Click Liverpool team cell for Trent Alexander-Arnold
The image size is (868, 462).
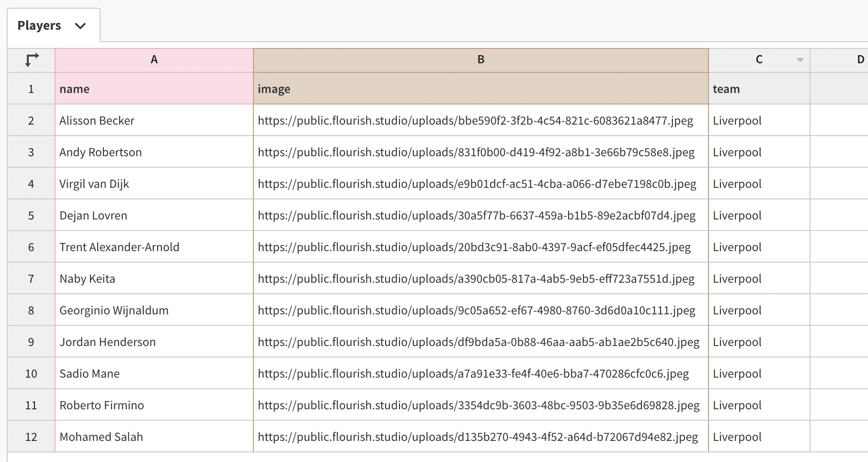coord(759,247)
